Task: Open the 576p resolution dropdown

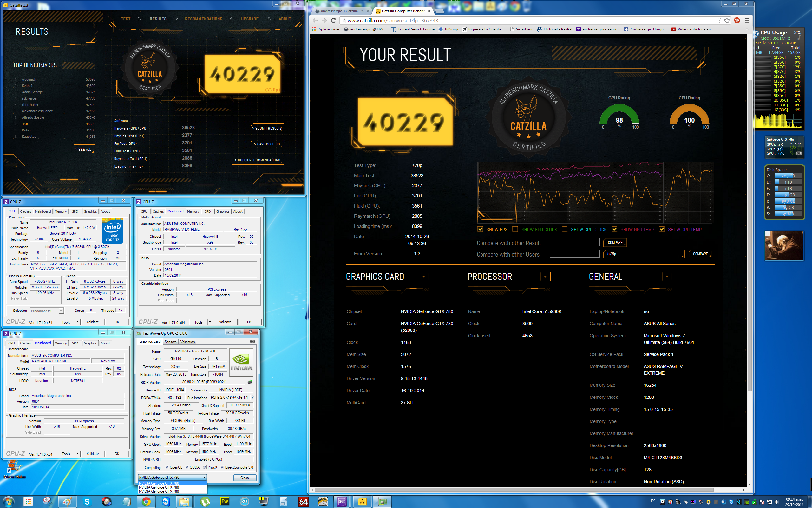Action: 644,254
